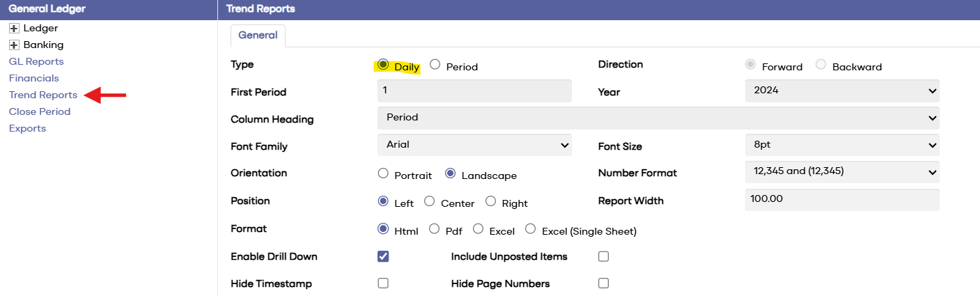The height and width of the screenshot is (296, 980).
Task: Open Financials in sidebar
Action: click(34, 78)
